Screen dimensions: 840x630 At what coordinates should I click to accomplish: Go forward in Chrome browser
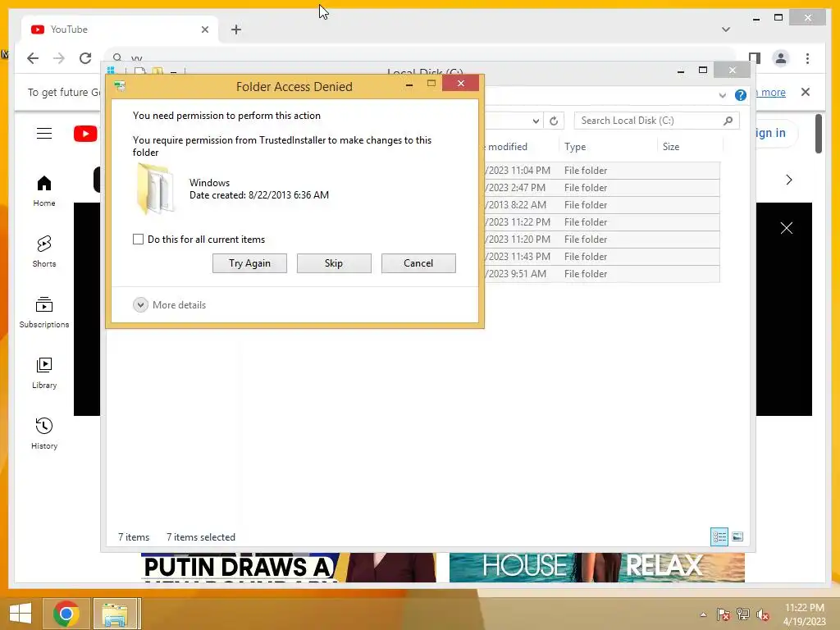click(x=59, y=58)
